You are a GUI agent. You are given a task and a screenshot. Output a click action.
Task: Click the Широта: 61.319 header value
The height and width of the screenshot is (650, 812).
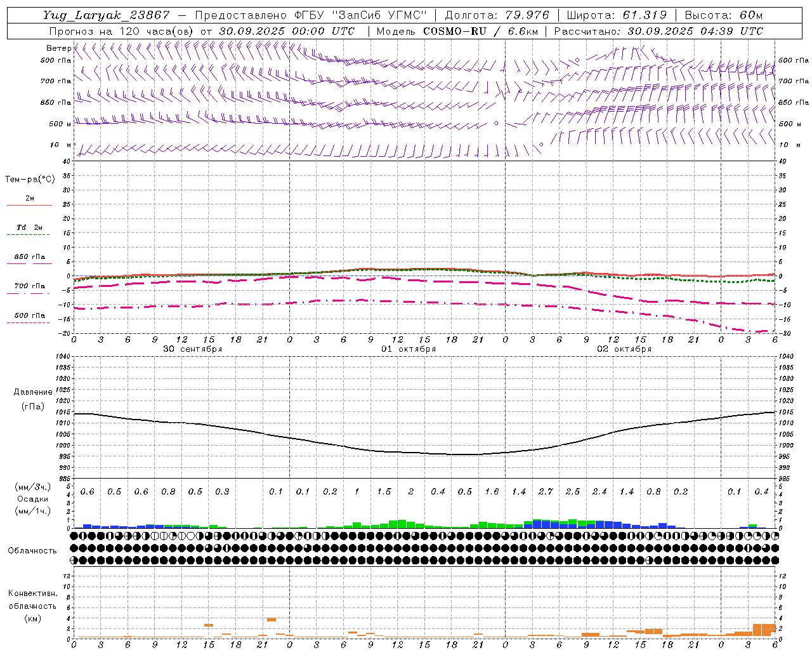(x=617, y=15)
